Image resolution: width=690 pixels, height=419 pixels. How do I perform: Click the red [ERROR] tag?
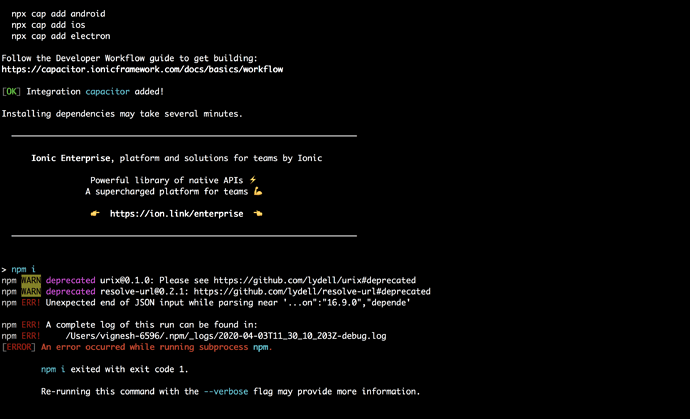pyautogui.click(x=18, y=347)
